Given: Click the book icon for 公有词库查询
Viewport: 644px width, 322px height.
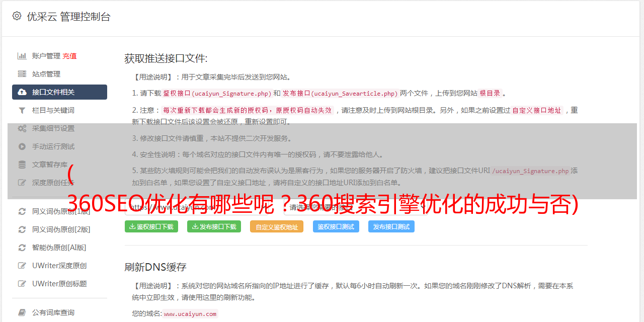Looking at the screenshot, I should [22, 312].
